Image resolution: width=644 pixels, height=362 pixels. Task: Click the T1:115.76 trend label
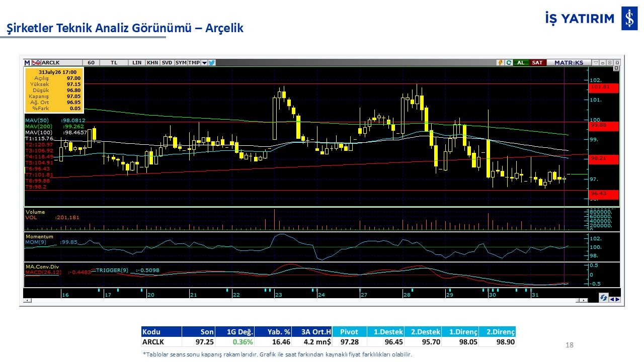pos(39,139)
